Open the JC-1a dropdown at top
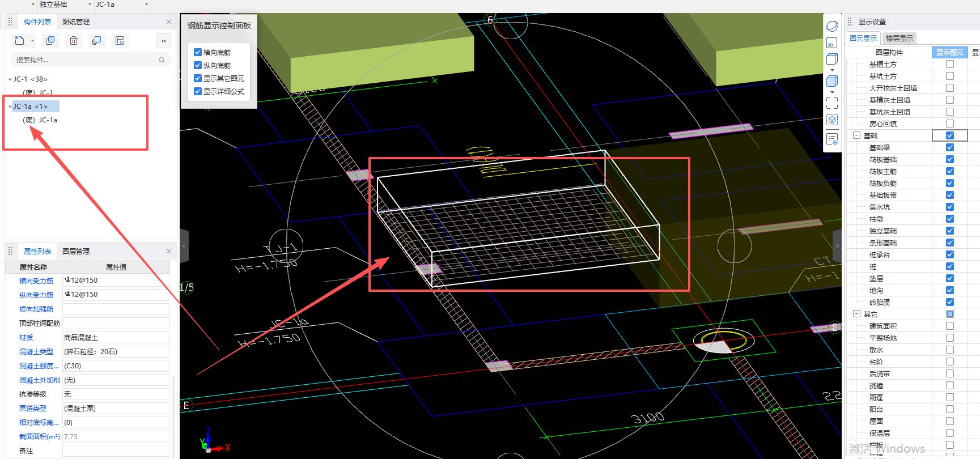The height and width of the screenshot is (459, 980). (147, 5)
